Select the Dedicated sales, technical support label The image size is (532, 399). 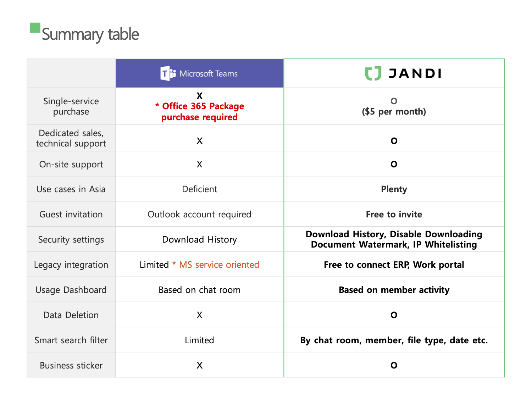click(x=71, y=138)
